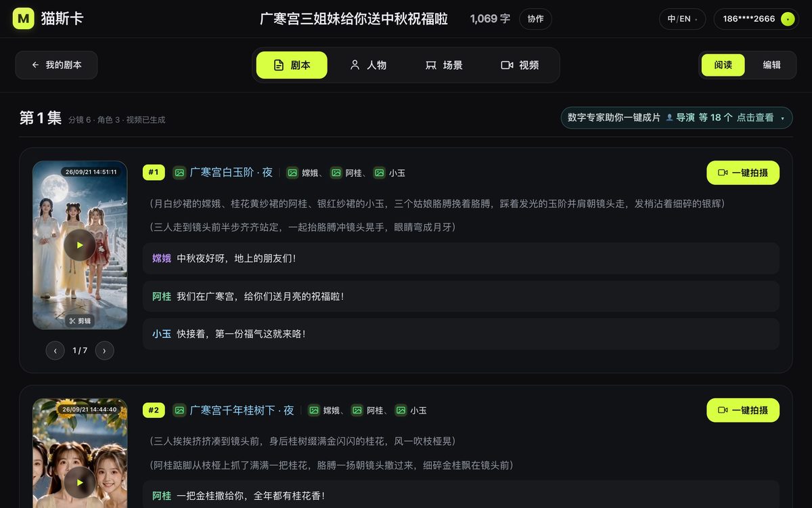Switch to the 剧本 tab
This screenshot has height=508, width=812.
pos(292,65)
